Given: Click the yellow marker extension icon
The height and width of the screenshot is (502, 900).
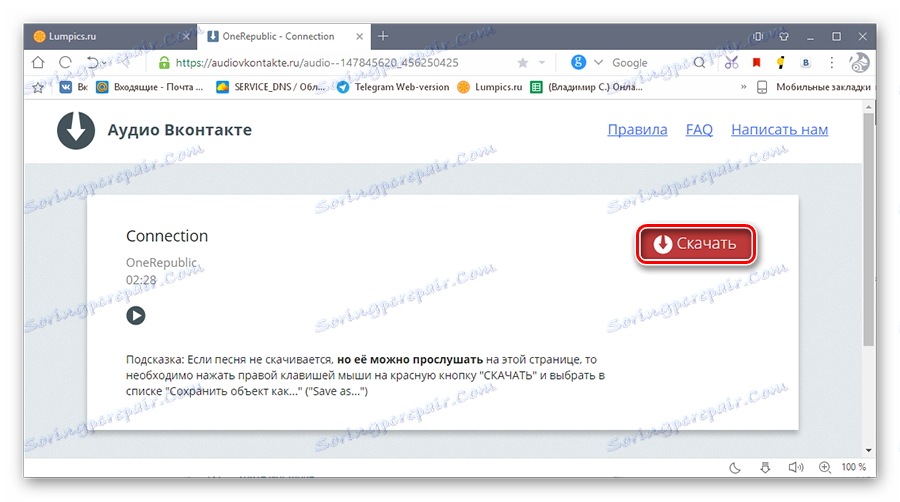Looking at the screenshot, I should (781, 63).
